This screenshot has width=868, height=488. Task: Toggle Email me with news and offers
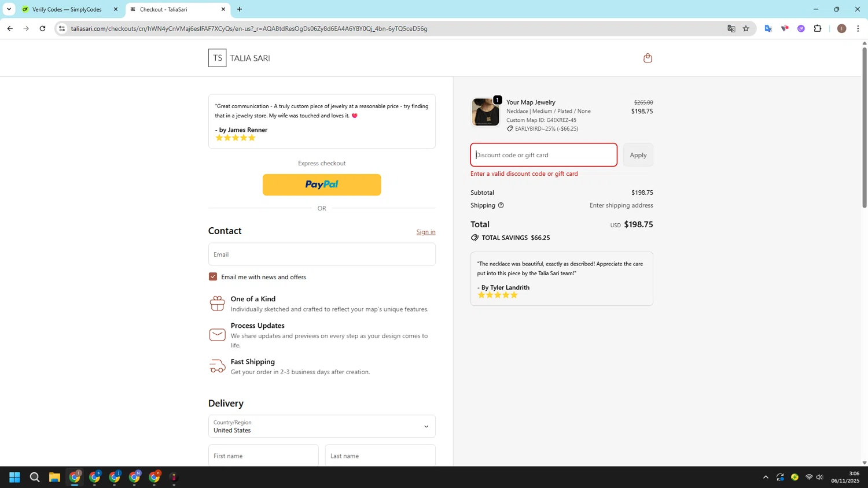pyautogui.click(x=213, y=277)
